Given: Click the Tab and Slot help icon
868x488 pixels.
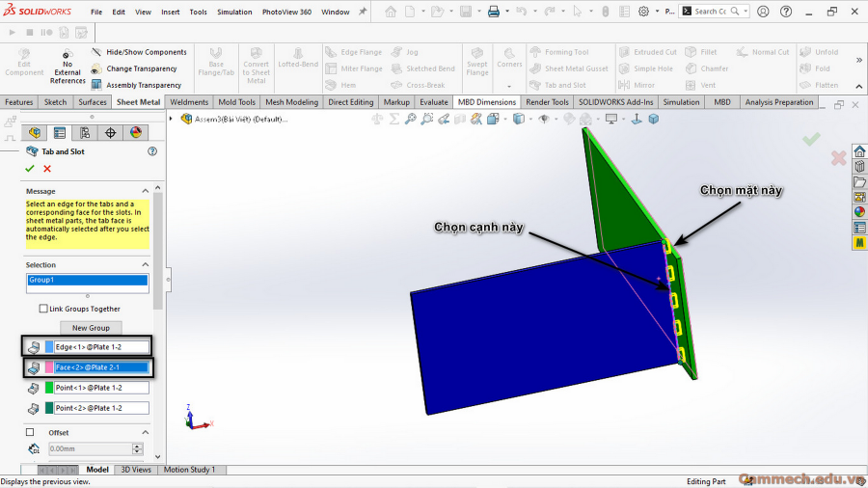Looking at the screenshot, I should [152, 151].
